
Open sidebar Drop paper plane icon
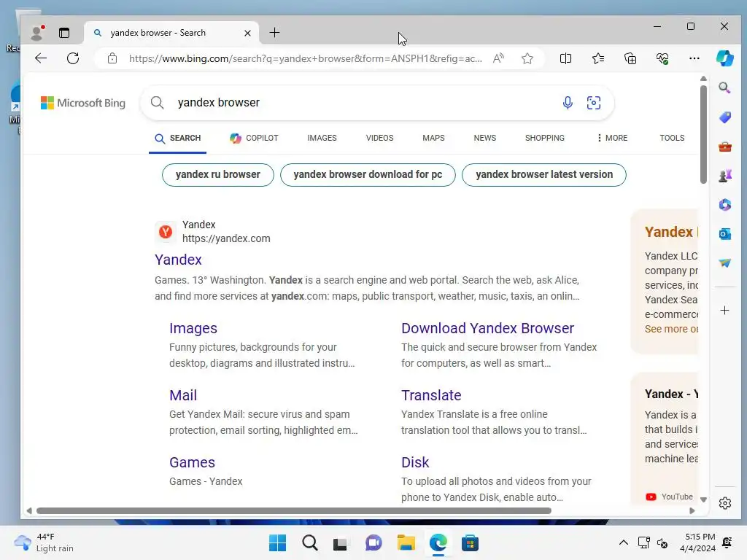(724, 262)
